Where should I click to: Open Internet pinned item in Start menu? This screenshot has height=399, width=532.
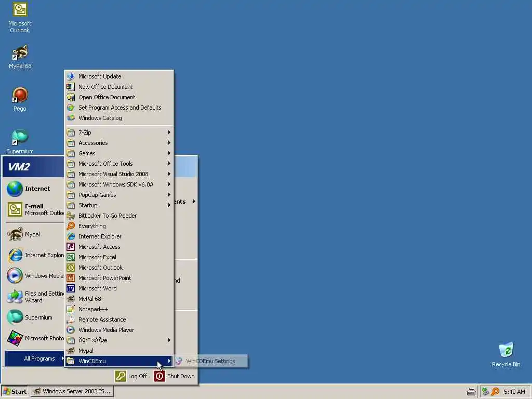(34, 189)
